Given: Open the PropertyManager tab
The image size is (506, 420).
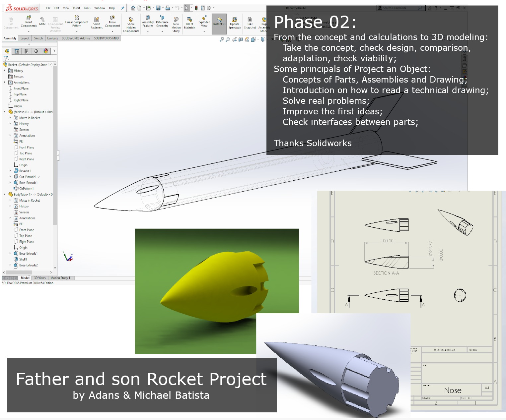Looking at the screenshot, I should pyautogui.click(x=17, y=51).
